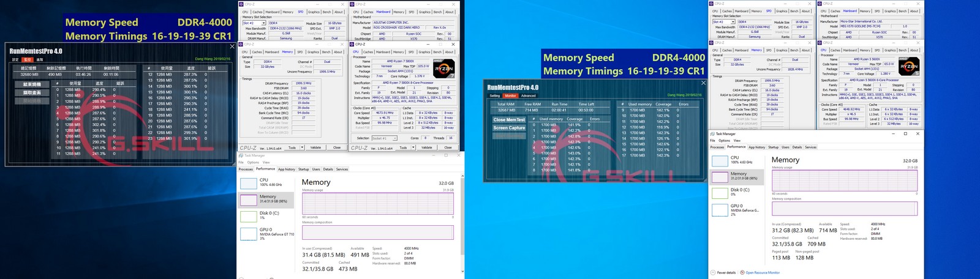This screenshot has width=980, height=279.
Task: Click CPU-Z title icon of the 5800X window
Action: (353, 44)
